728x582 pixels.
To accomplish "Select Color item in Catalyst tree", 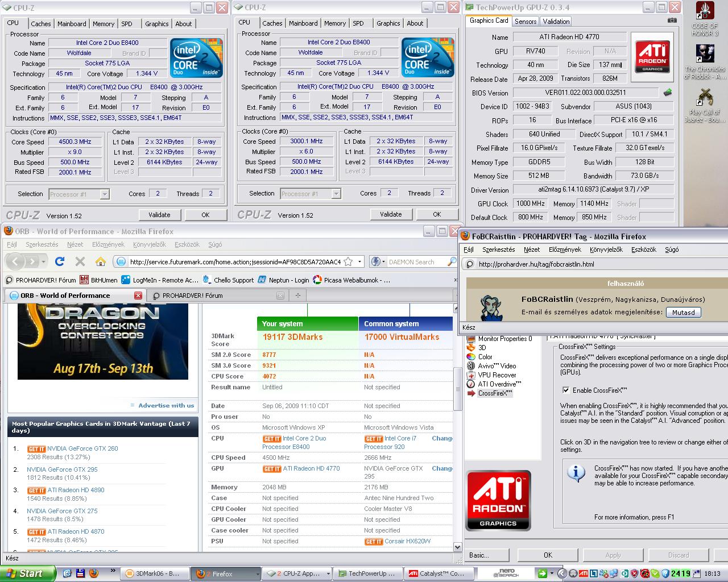I will (479, 357).
